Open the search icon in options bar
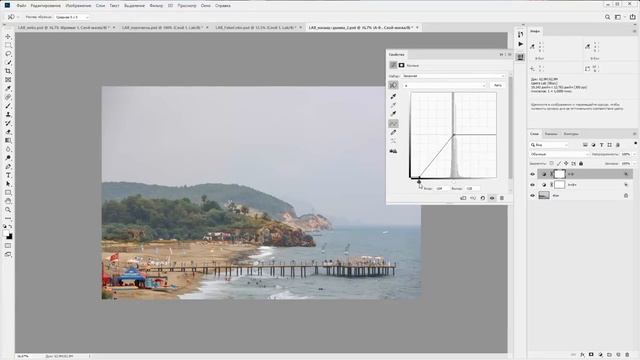This screenshot has width=640, height=360. point(607,17)
